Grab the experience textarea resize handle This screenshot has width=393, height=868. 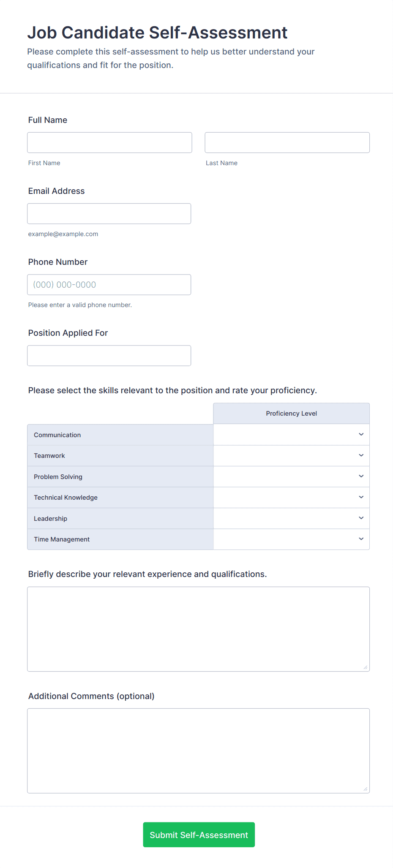point(366,667)
